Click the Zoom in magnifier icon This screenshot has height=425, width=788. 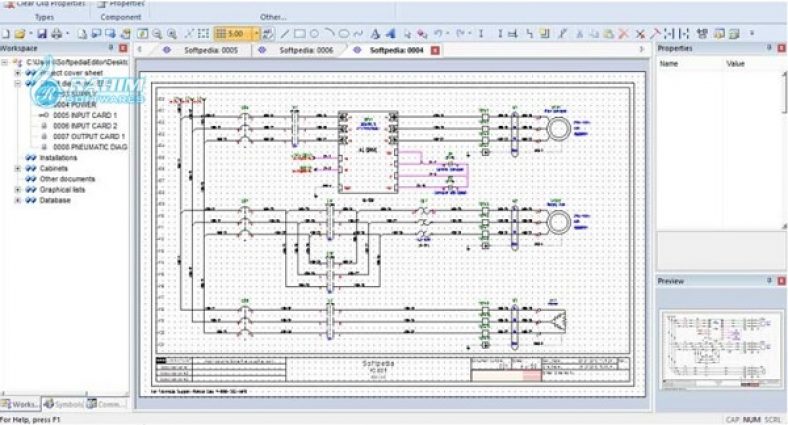pos(172,34)
